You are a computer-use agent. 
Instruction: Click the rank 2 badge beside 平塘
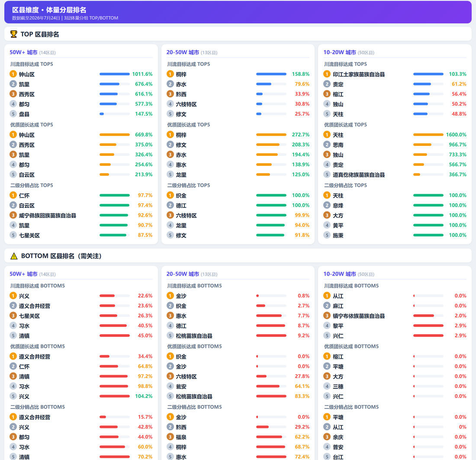[x=327, y=366]
